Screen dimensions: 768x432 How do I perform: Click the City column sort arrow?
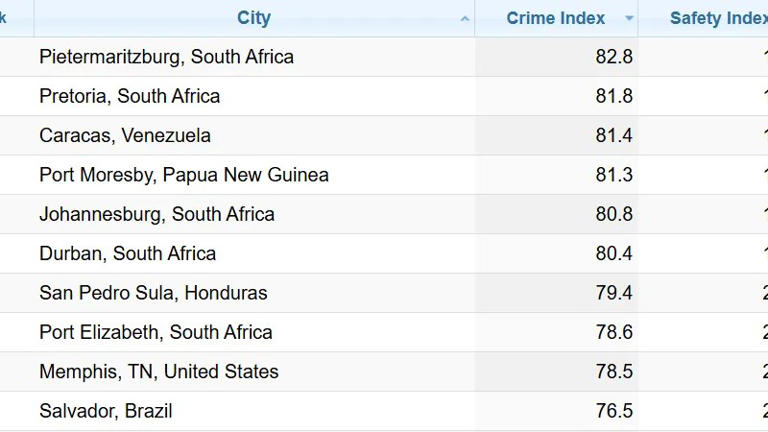[465, 19]
